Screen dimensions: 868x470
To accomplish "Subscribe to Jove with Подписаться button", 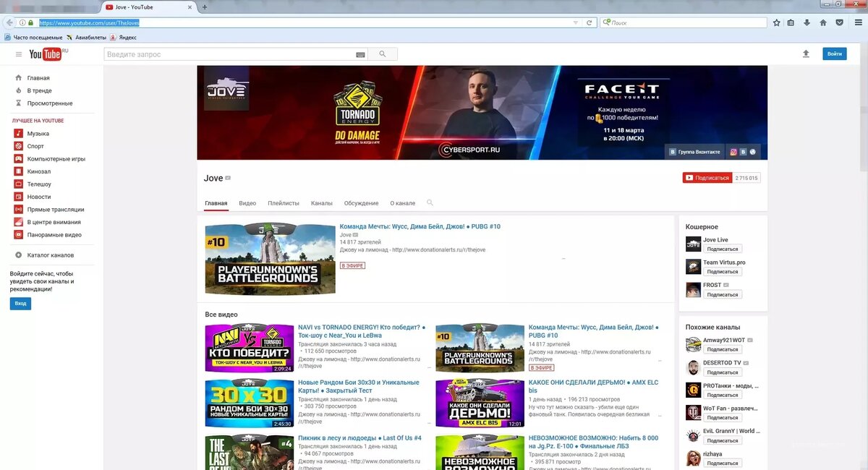I will point(707,178).
